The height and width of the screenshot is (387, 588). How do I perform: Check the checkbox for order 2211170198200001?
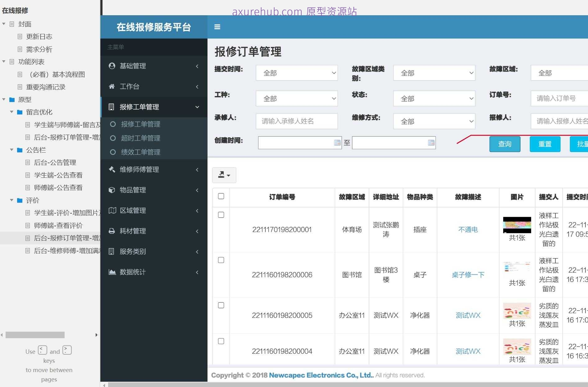pyautogui.click(x=221, y=214)
